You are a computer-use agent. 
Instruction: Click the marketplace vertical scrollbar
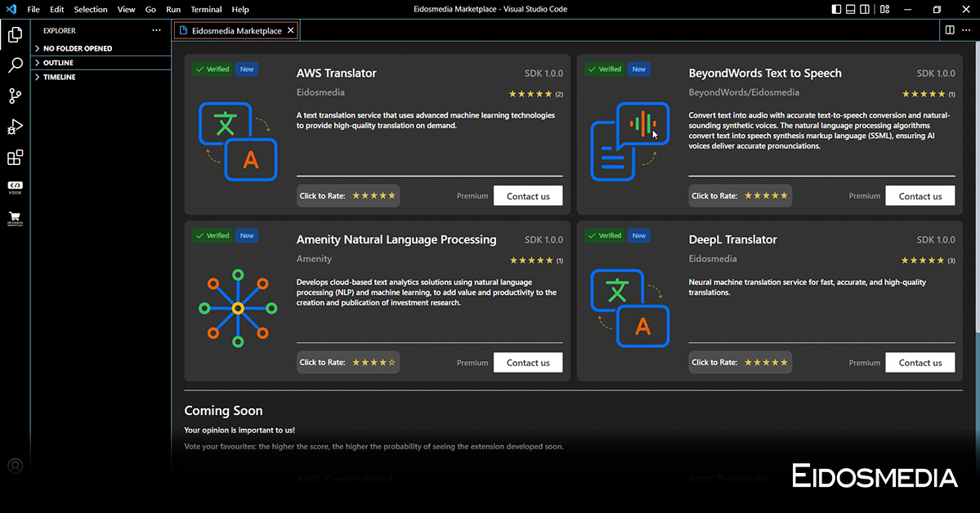click(x=977, y=187)
